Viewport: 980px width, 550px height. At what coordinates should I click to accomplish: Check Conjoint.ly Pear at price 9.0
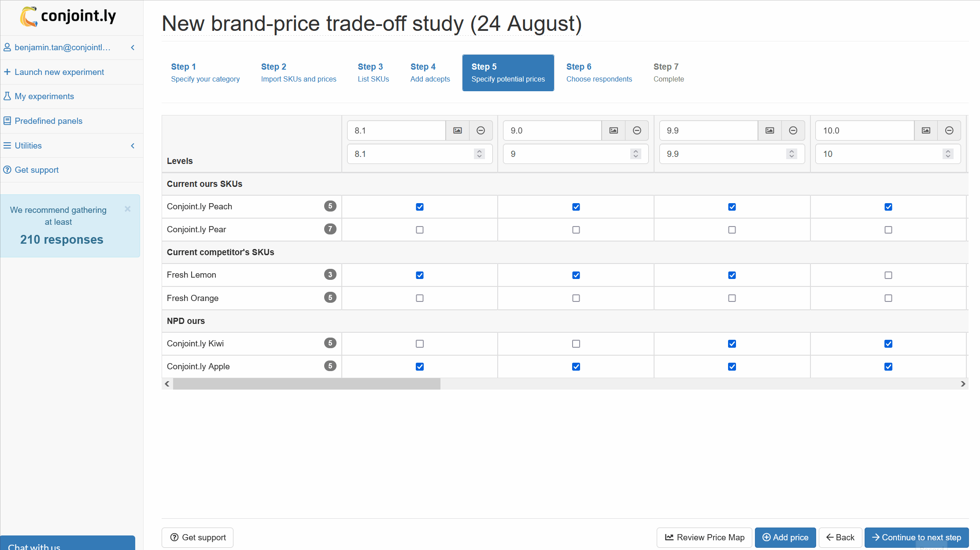coord(576,230)
